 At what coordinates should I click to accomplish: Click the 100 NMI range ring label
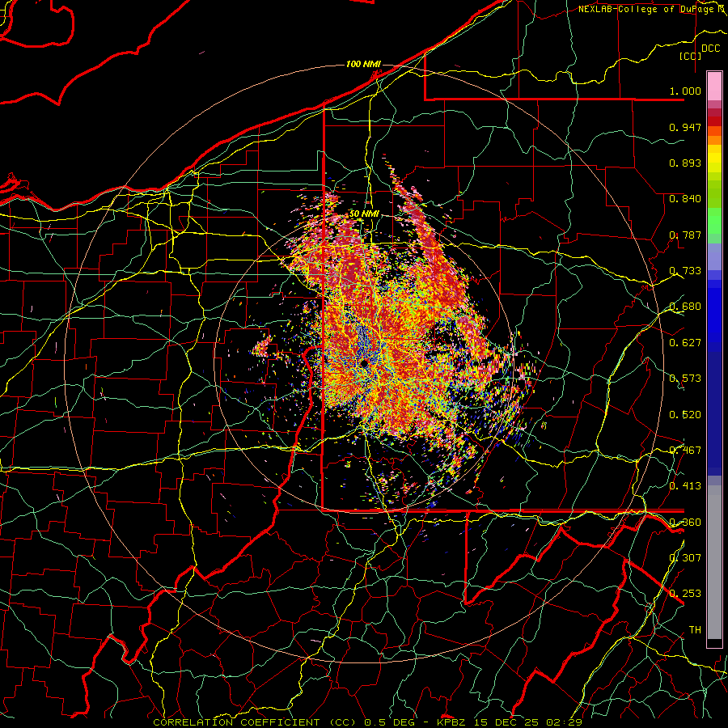click(x=363, y=64)
